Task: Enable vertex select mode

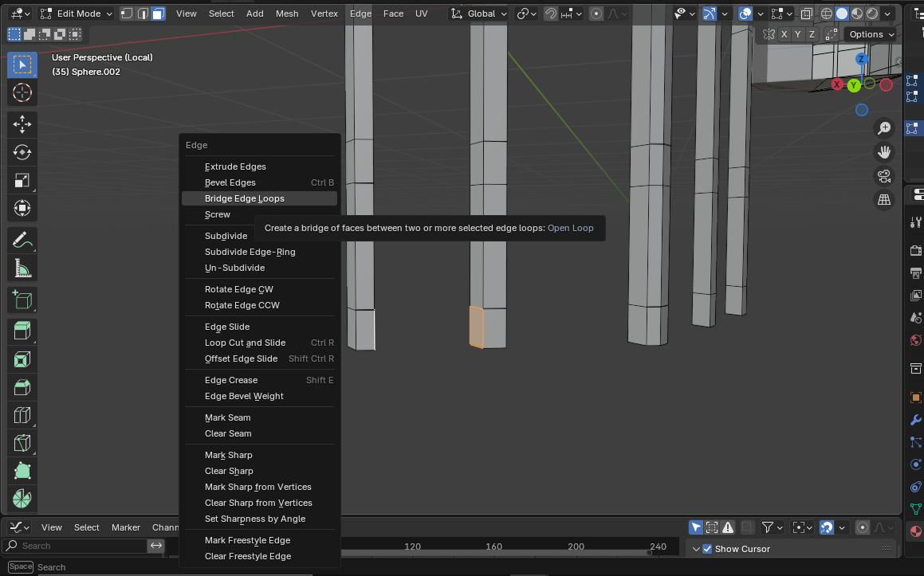Action: (x=127, y=14)
